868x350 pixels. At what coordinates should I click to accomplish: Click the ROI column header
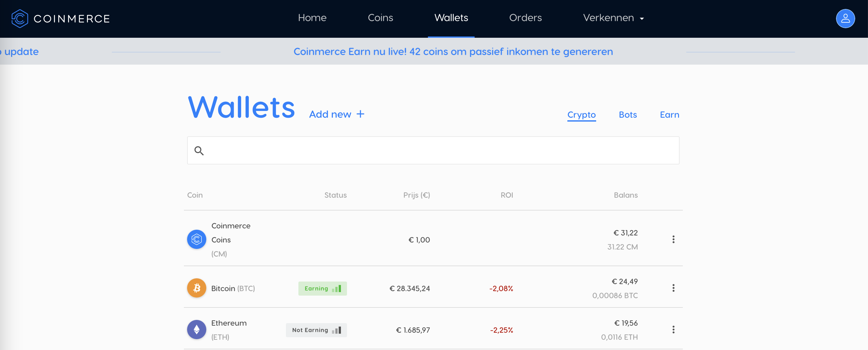[x=507, y=195]
